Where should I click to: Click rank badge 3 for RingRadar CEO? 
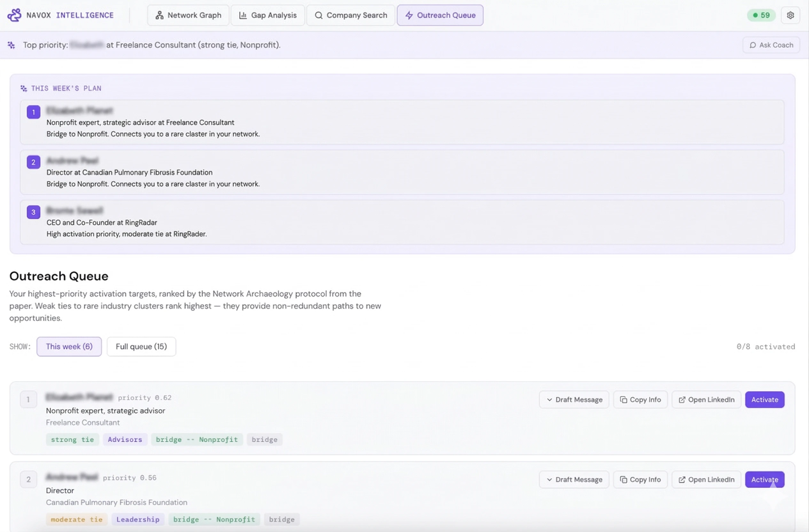point(33,212)
